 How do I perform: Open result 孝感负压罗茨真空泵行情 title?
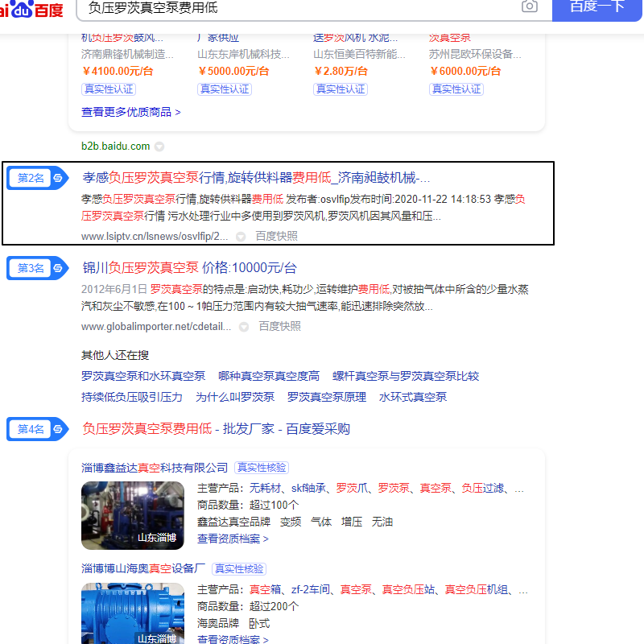click(256, 178)
